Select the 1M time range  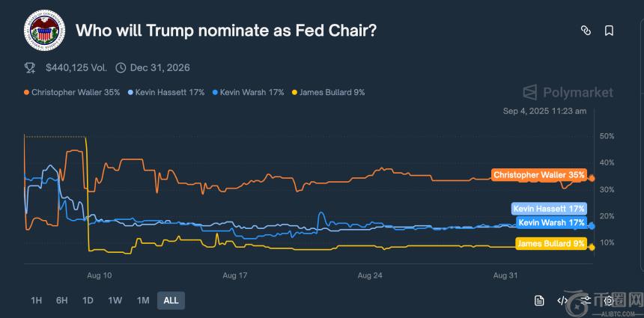pyautogui.click(x=142, y=301)
